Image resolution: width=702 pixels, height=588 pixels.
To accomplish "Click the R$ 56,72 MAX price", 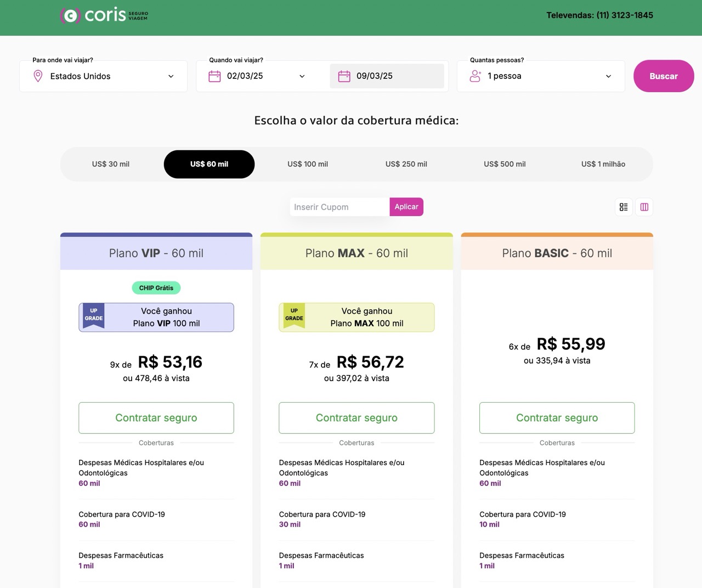I will (370, 362).
